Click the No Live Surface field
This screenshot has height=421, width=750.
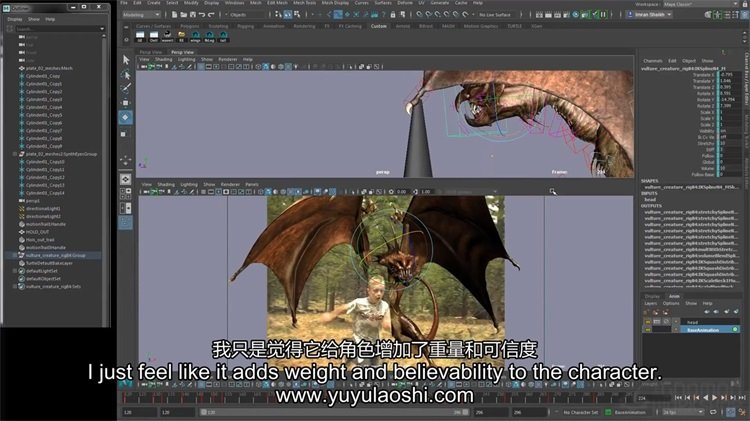coord(495,15)
